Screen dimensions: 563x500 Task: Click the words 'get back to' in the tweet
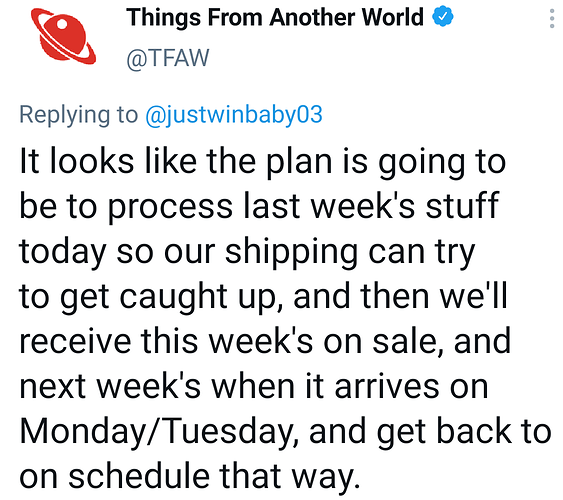(x=464, y=432)
